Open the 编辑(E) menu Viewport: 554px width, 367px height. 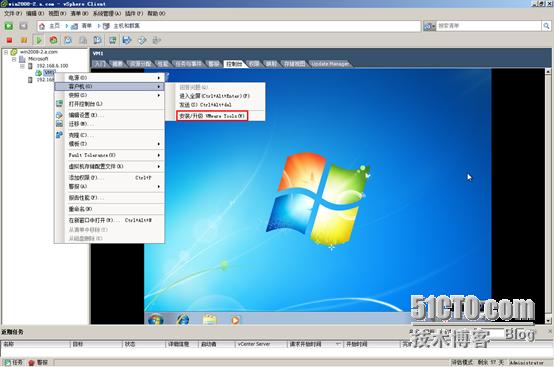point(35,13)
